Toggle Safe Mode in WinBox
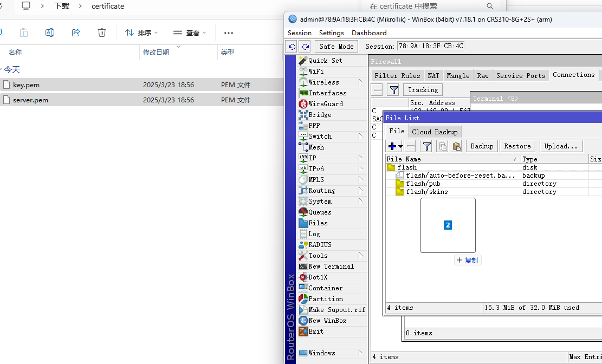 [x=336, y=47]
